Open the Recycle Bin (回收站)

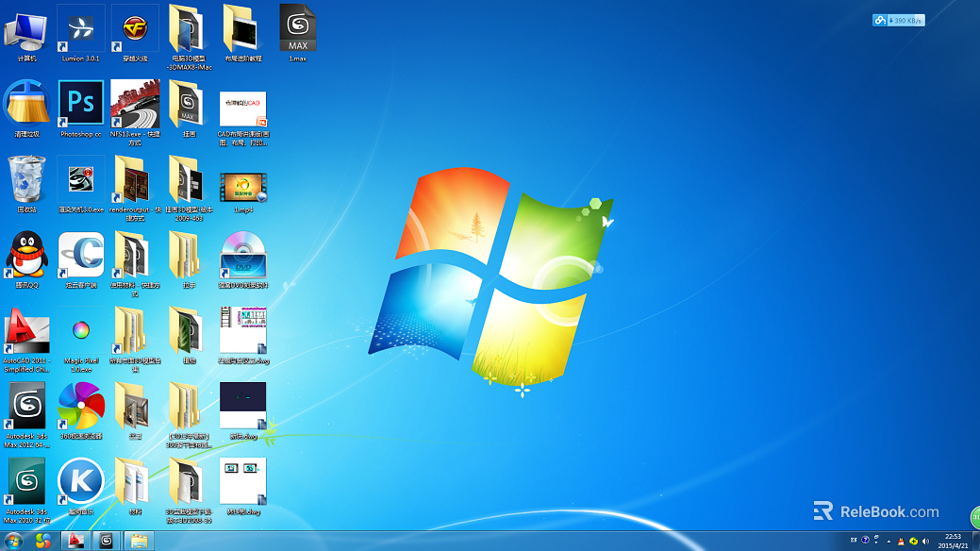click(x=26, y=183)
